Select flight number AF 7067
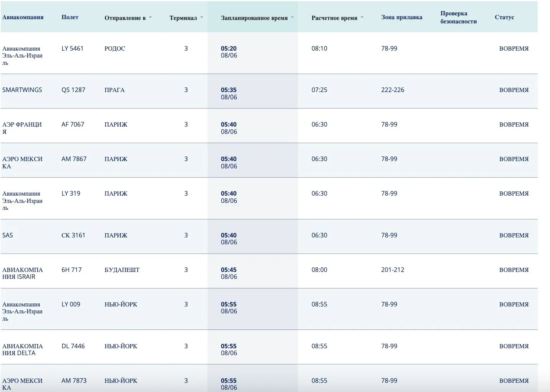 [x=73, y=124]
